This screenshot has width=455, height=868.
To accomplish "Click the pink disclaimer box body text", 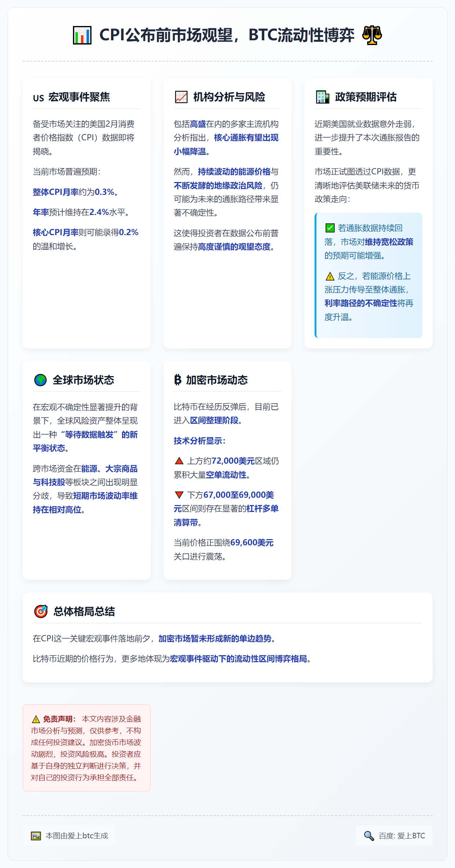I will tap(87, 748).
